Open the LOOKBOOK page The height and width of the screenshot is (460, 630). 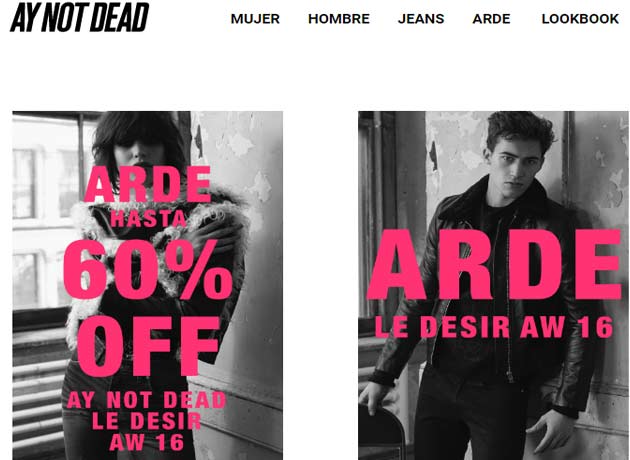tap(580, 19)
